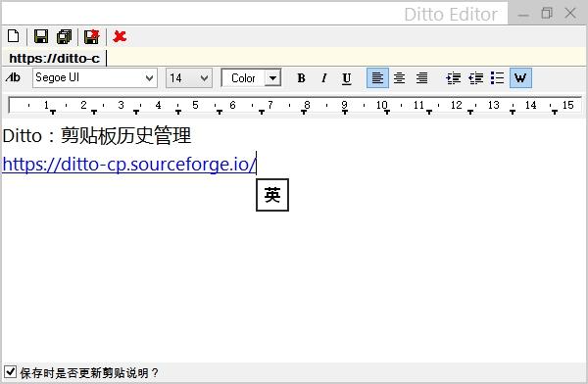The width and height of the screenshot is (588, 384).
Task: Center align the text
Action: (x=400, y=78)
